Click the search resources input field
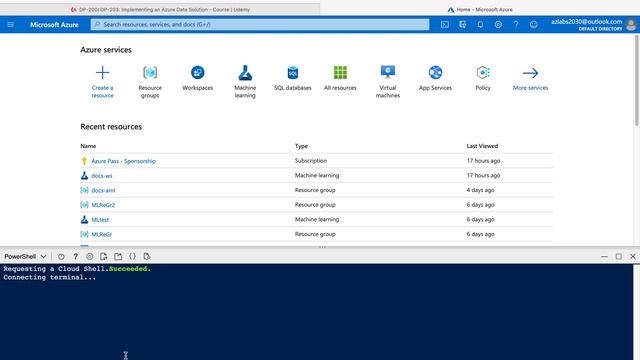Image resolution: width=640 pixels, height=360 pixels. click(260, 24)
